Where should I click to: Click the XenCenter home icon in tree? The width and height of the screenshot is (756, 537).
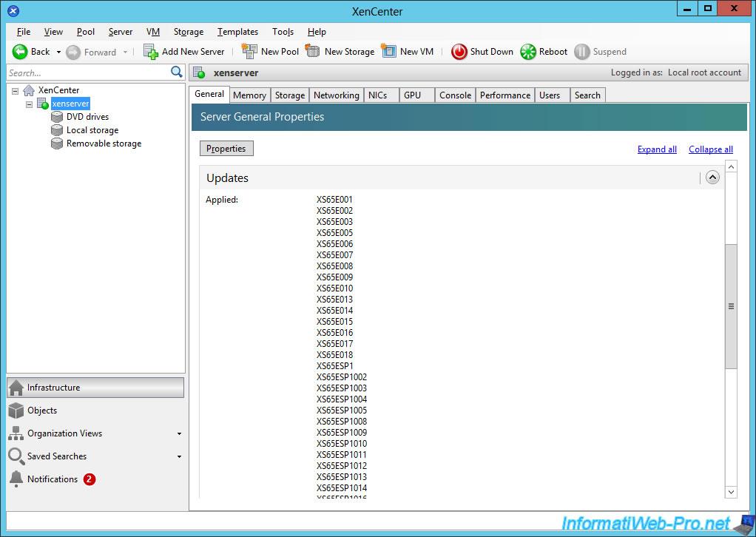[x=29, y=90]
